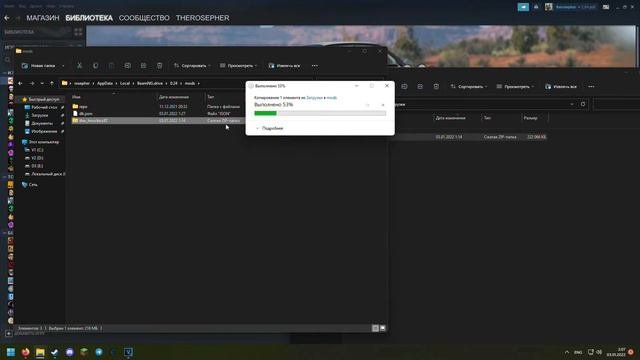Click Extract all in mods window
This screenshot has height=360, width=640.
click(284, 66)
